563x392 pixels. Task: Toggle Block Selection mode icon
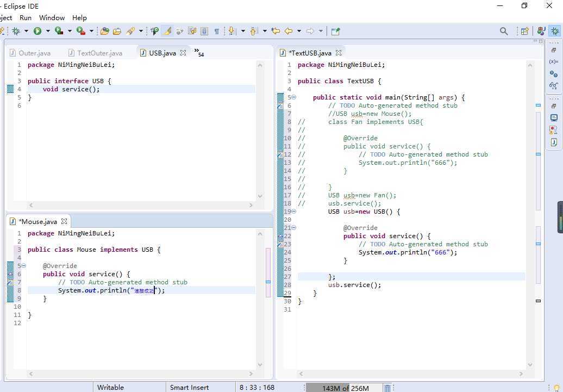204,31
